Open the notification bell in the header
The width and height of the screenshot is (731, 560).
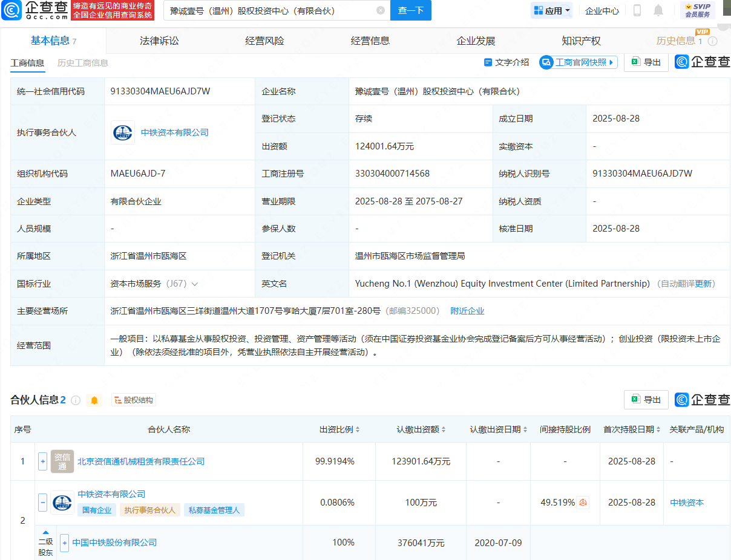click(658, 10)
